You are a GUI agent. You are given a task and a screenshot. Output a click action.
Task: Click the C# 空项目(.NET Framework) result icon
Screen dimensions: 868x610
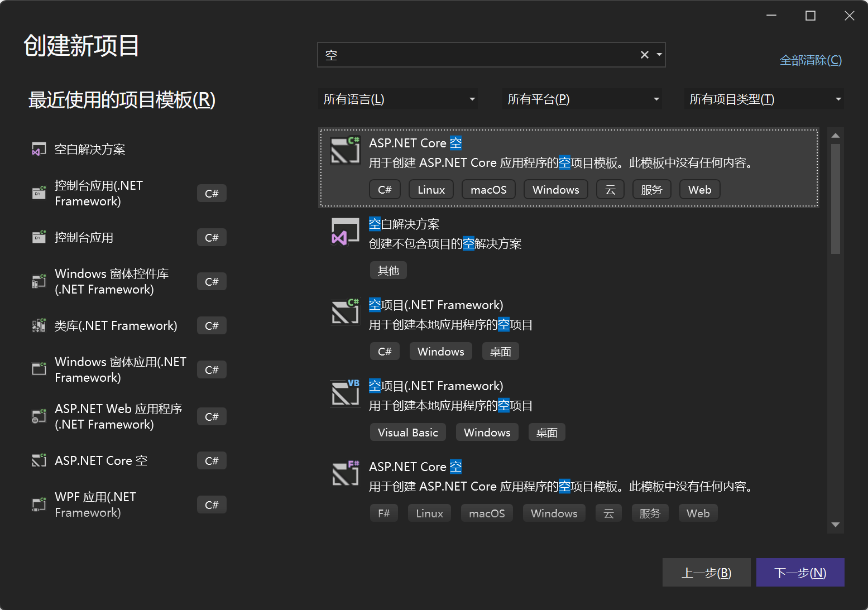coord(345,311)
